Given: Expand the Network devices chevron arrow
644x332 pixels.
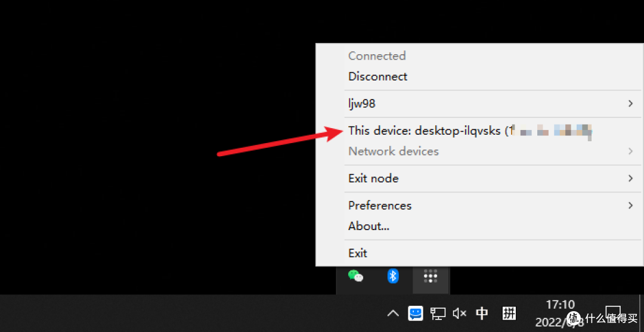Looking at the screenshot, I should point(630,151).
